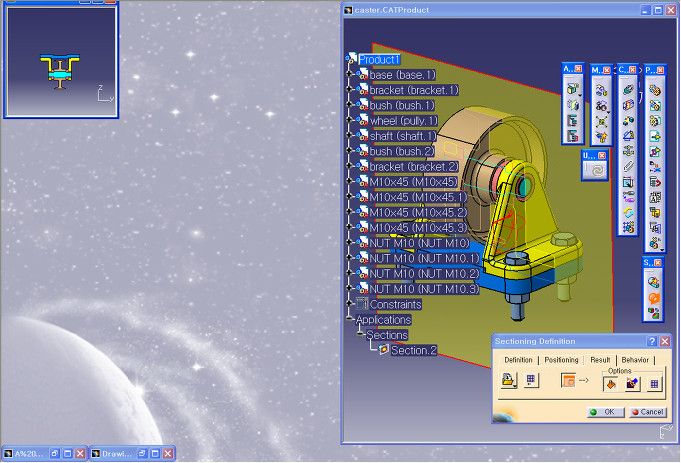Expand the wheel (pully.1) tree node
This screenshot has width=681, height=463.
click(350, 120)
